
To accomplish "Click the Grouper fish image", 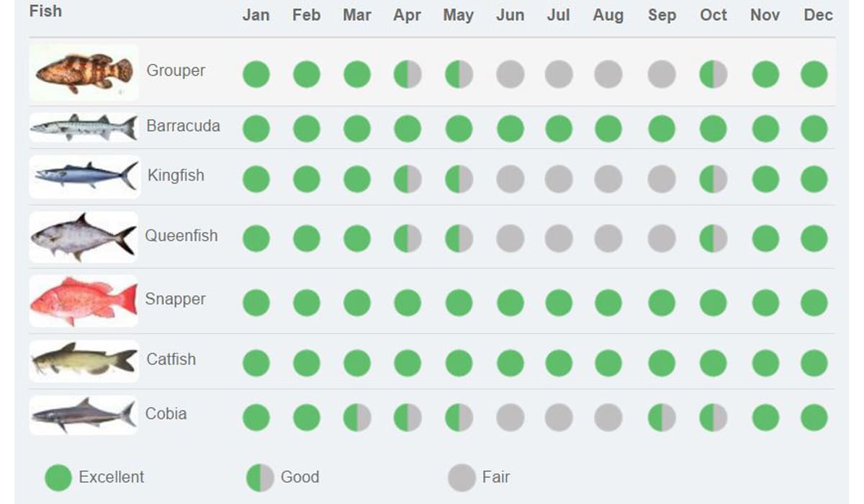I will click(x=84, y=72).
